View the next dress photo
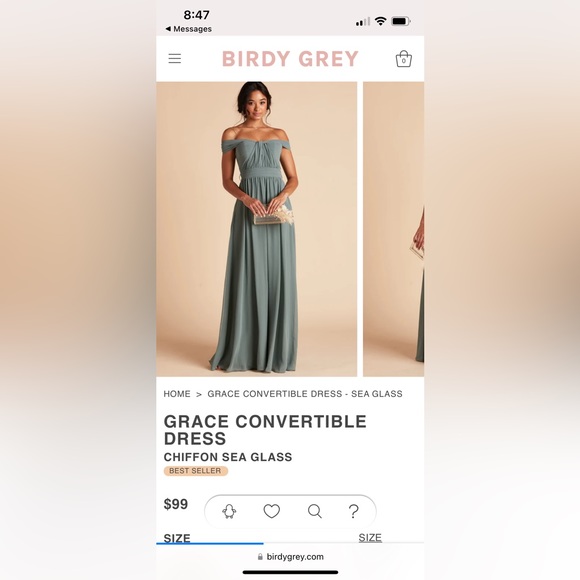Image resolution: width=580 pixels, height=580 pixels. pyautogui.click(x=394, y=229)
